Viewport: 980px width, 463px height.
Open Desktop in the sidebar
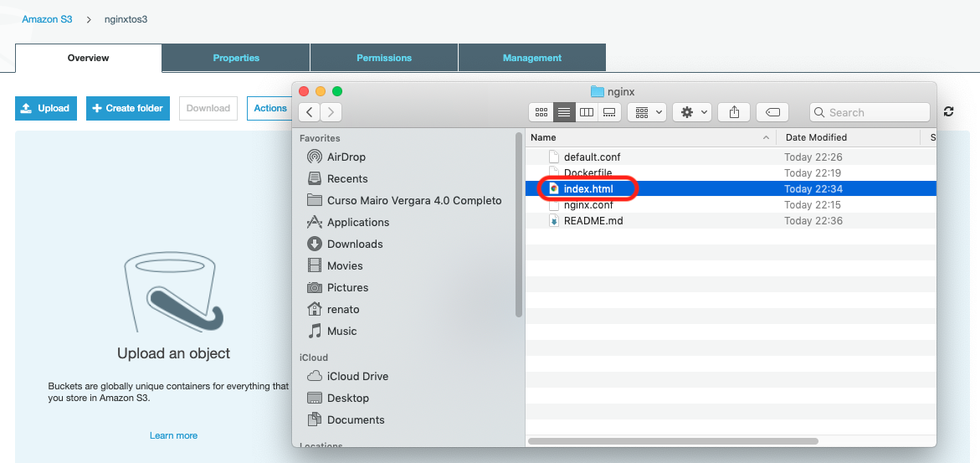(338, 398)
